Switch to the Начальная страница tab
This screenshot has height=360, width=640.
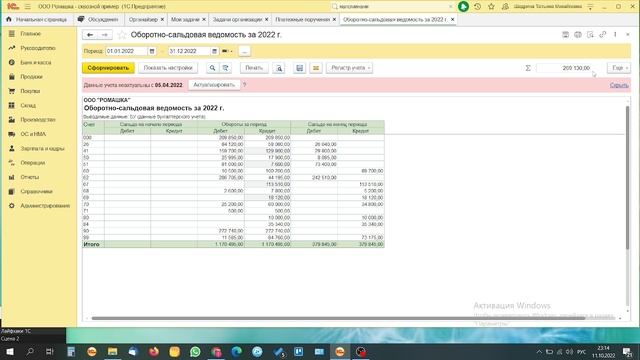coord(36,19)
